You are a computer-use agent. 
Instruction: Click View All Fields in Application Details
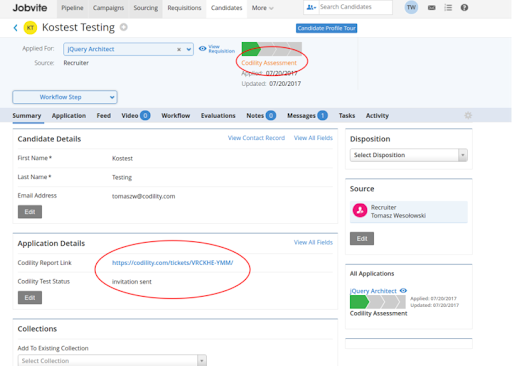[x=313, y=242]
